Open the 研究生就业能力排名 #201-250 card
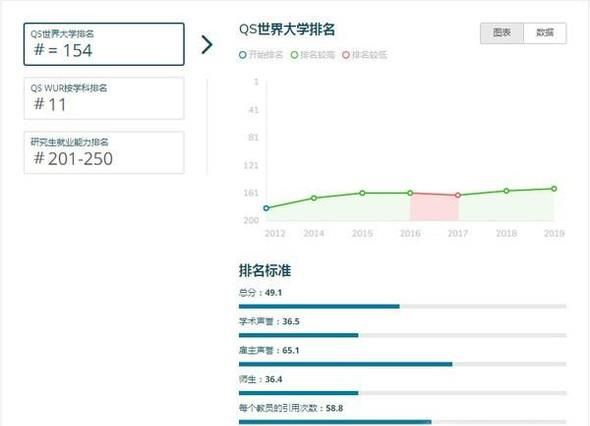Viewport: 590px width, 426px height. point(104,152)
